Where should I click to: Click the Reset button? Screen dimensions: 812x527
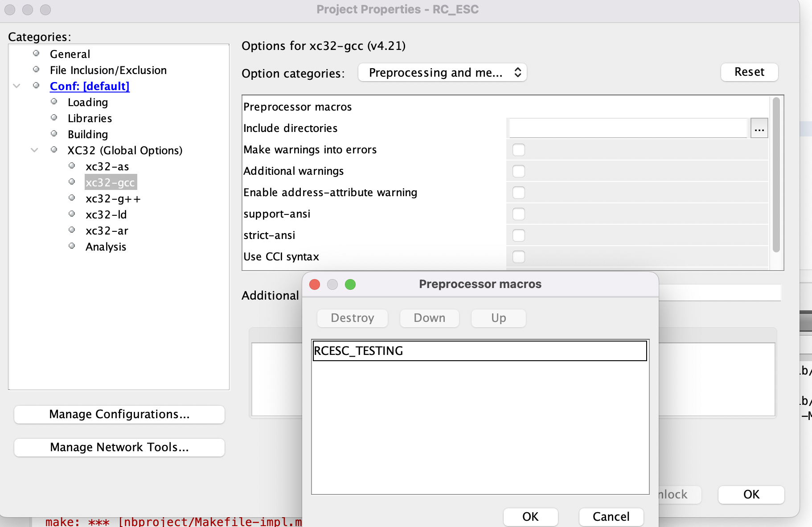[x=749, y=72]
